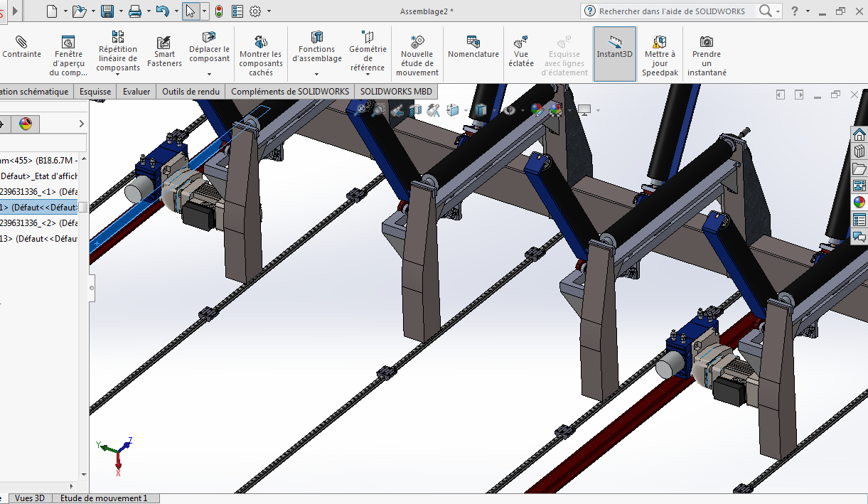Undo the last action with the undo arrow

click(x=162, y=11)
